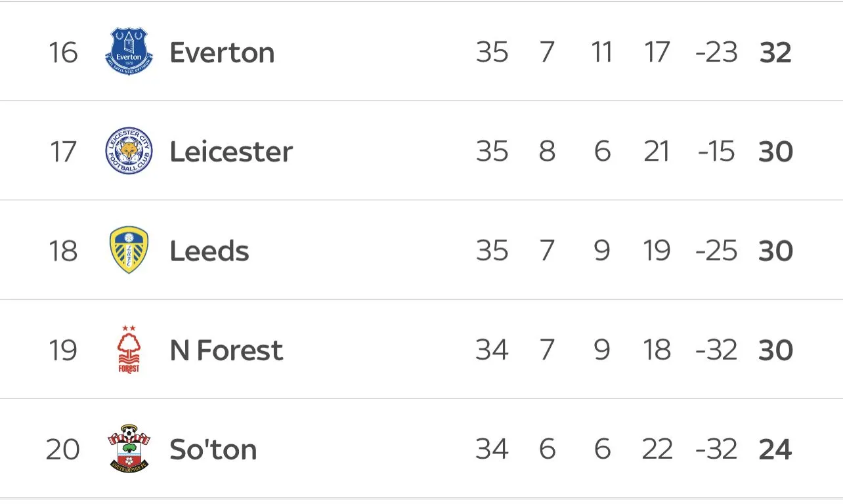Screen dimensions: 843x504
Task: Click the Nottingham Forest club crest
Action: (129, 349)
